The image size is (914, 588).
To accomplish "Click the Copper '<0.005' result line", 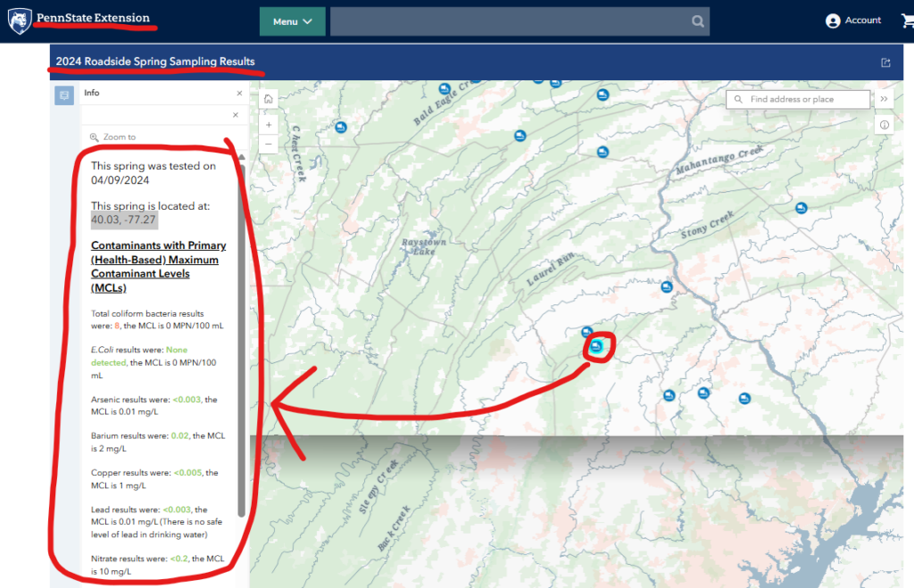I will click(x=154, y=479).
